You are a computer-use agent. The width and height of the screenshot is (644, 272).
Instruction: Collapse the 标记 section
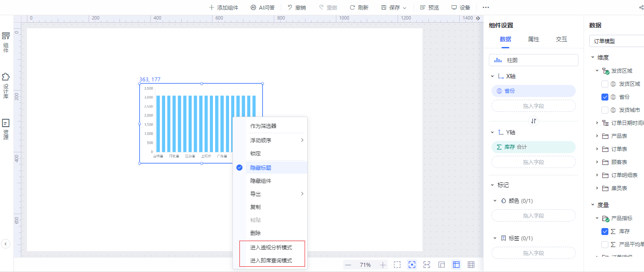coord(492,185)
